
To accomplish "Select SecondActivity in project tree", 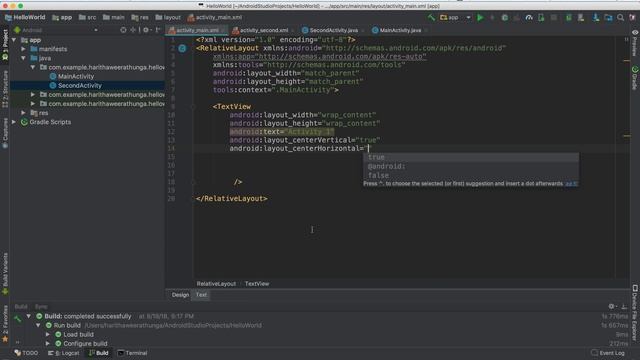I will pyautogui.click(x=80, y=86).
